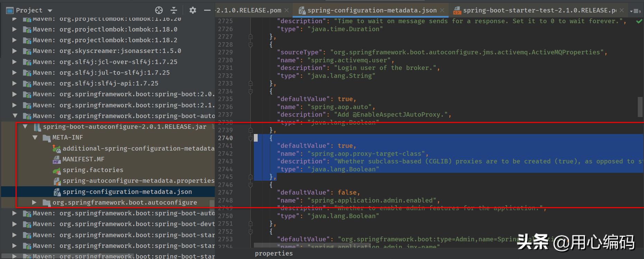644x259 pixels.
Task: Hide the Project panel with minus icon
Action: coord(207,10)
